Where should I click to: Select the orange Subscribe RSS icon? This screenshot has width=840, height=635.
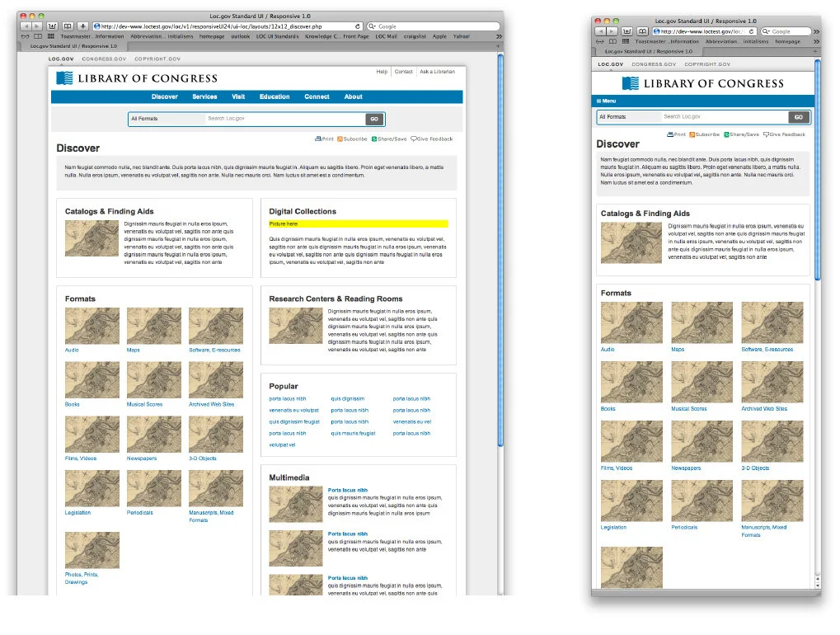click(x=340, y=139)
